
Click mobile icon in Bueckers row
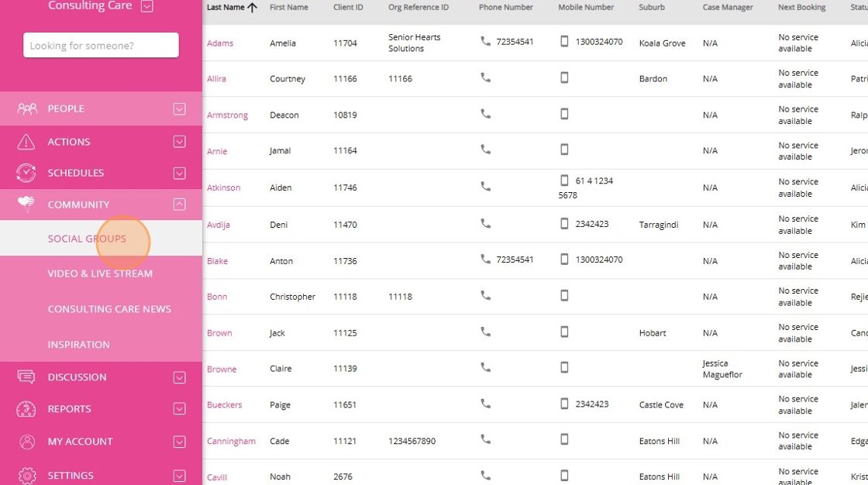pyautogui.click(x=564, y=404)
